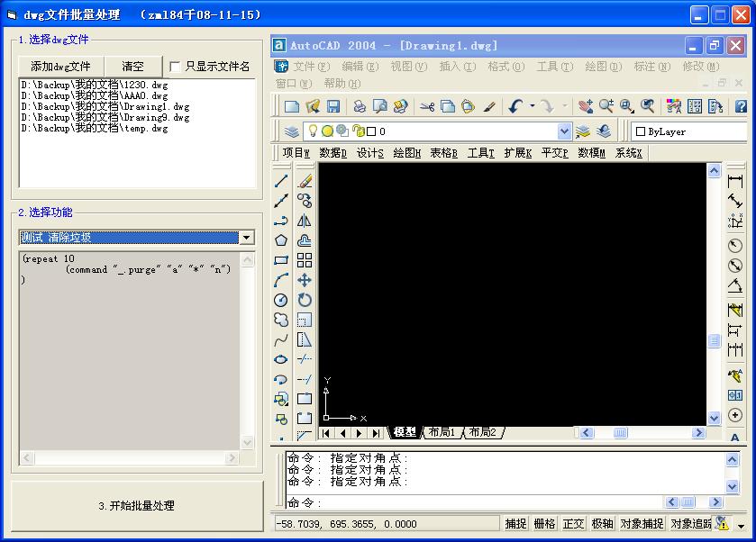Click the Pan realtime icon

[586, 106]
